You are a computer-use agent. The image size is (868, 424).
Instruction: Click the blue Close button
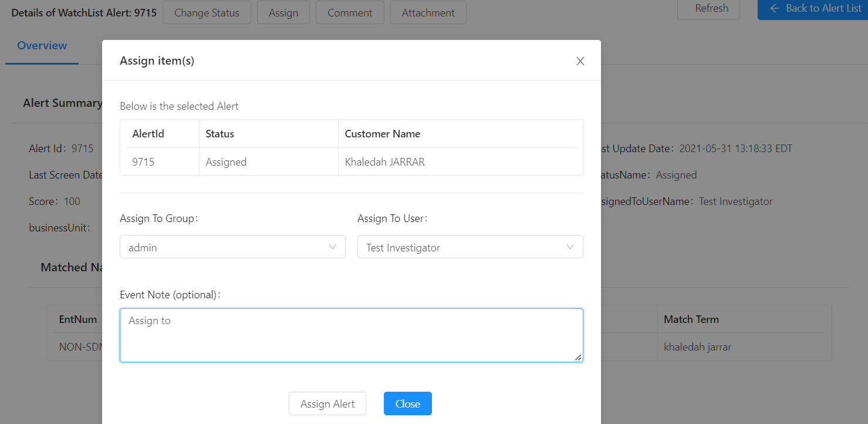coord(408,403)
